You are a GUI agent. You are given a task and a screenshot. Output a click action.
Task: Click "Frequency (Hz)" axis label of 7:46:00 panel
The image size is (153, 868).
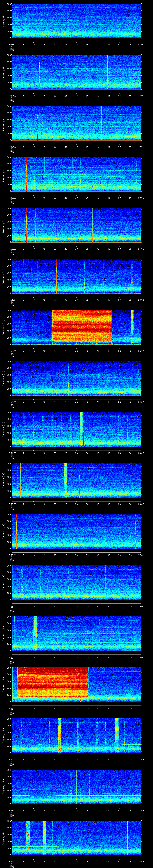(x=3, y=21)
